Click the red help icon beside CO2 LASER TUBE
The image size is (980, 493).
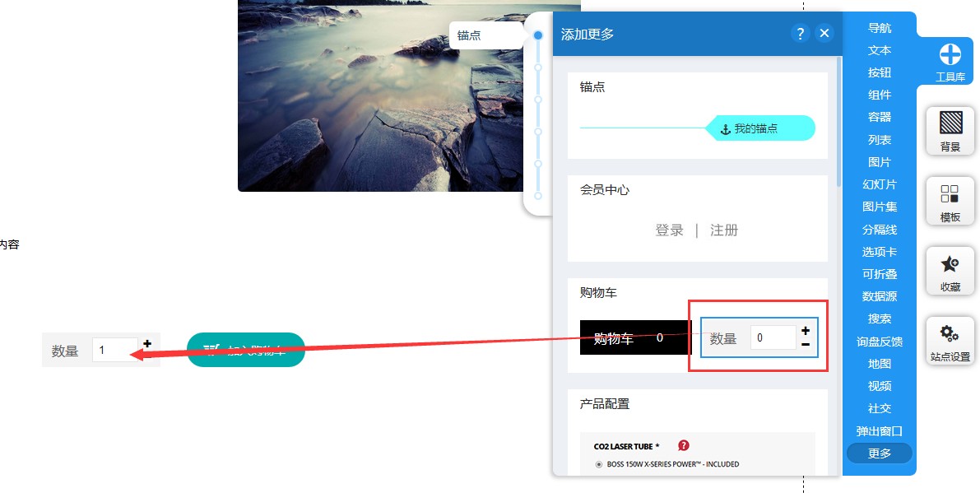click(x=684, y=445)
